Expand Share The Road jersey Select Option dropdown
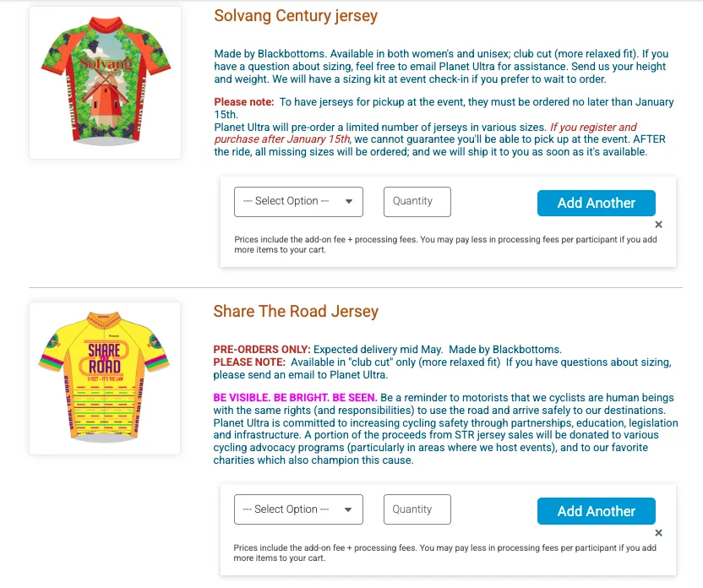 click(x=298, y=510)
